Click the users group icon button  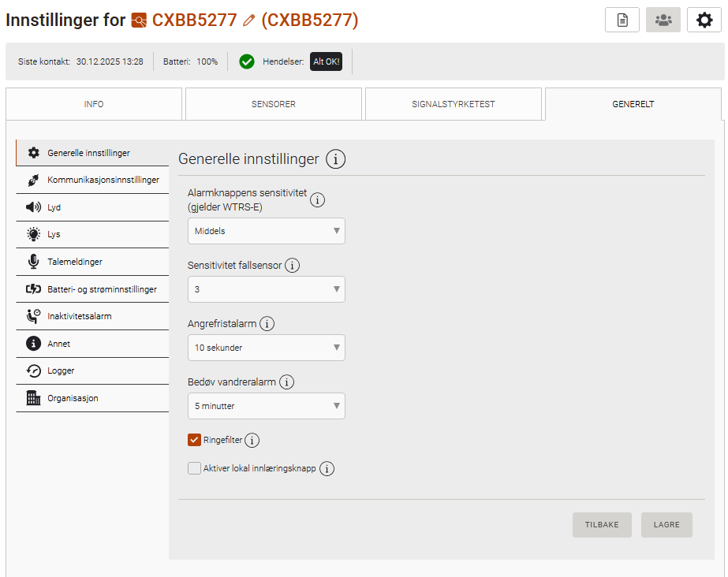coord(663,20)
